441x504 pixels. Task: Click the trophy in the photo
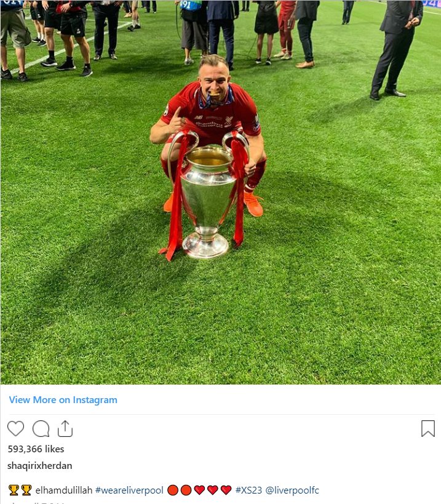pos(206,196)
